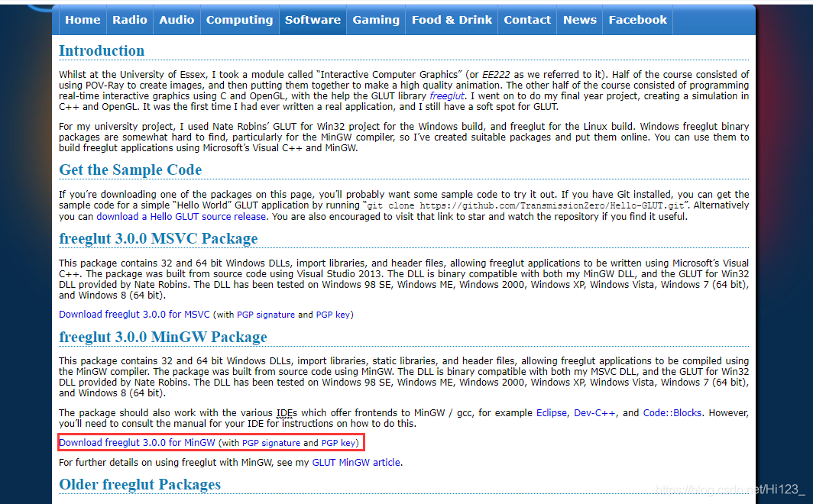The image size is (813, 504).
Task: Open the Software tab
Action: tap(313, 20)
